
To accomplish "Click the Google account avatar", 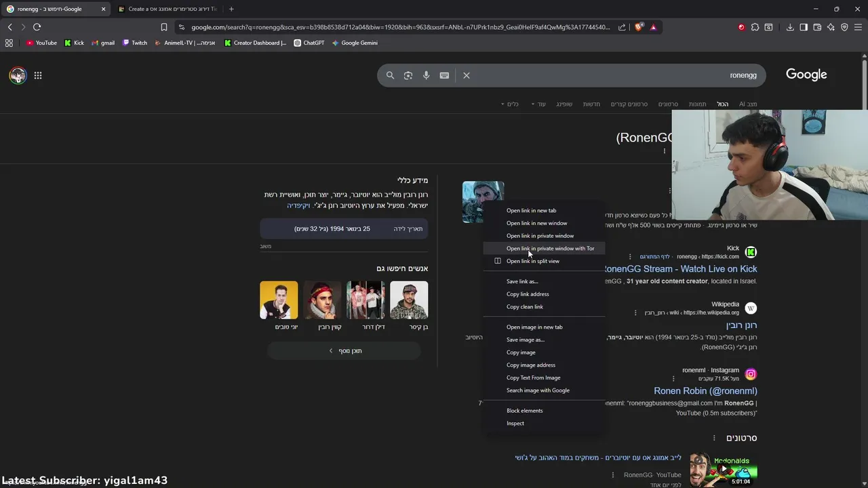I will tap(18, 75).
